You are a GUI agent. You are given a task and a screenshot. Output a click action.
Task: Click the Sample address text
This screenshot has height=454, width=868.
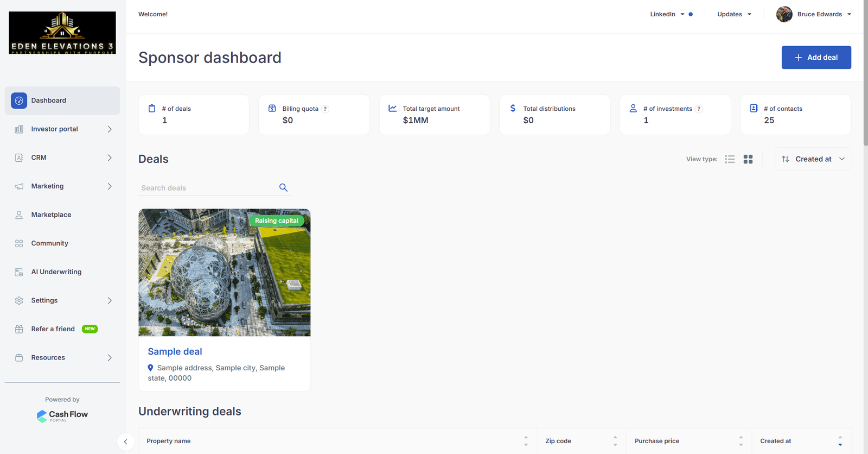(x=216, y=373)
